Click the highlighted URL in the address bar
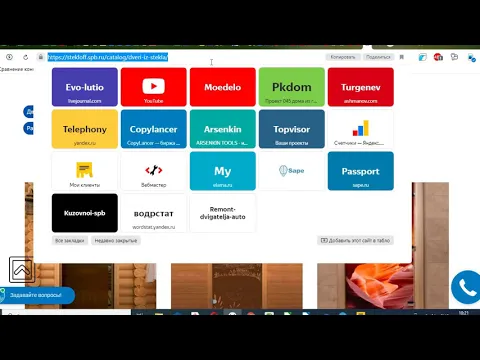The image size is (480, 360). [x=108, y=57]
